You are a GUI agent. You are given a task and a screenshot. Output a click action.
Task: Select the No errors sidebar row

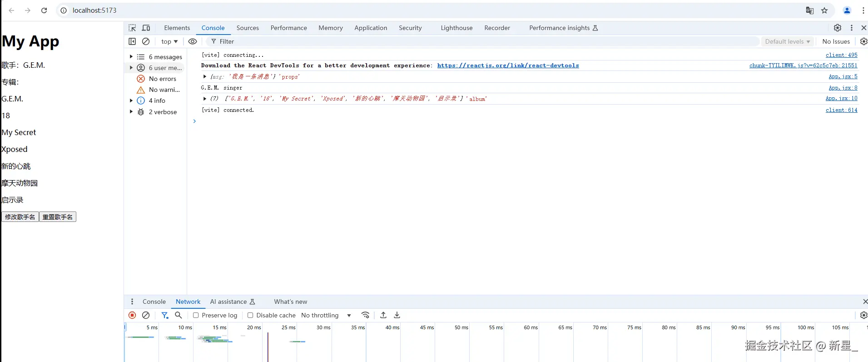pyautogui.click(x=156, y=79)
